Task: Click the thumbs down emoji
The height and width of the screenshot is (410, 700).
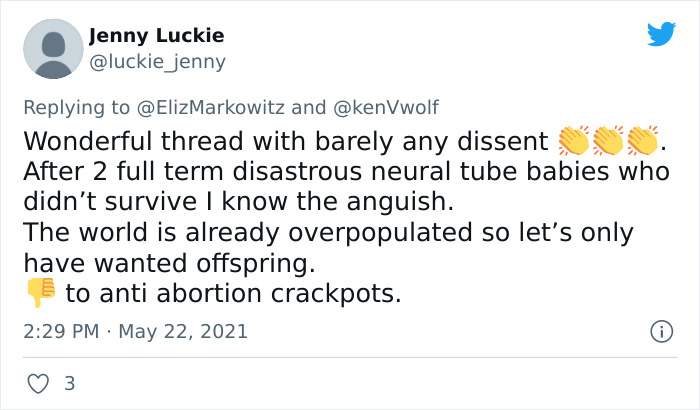Action: [40, 293]
